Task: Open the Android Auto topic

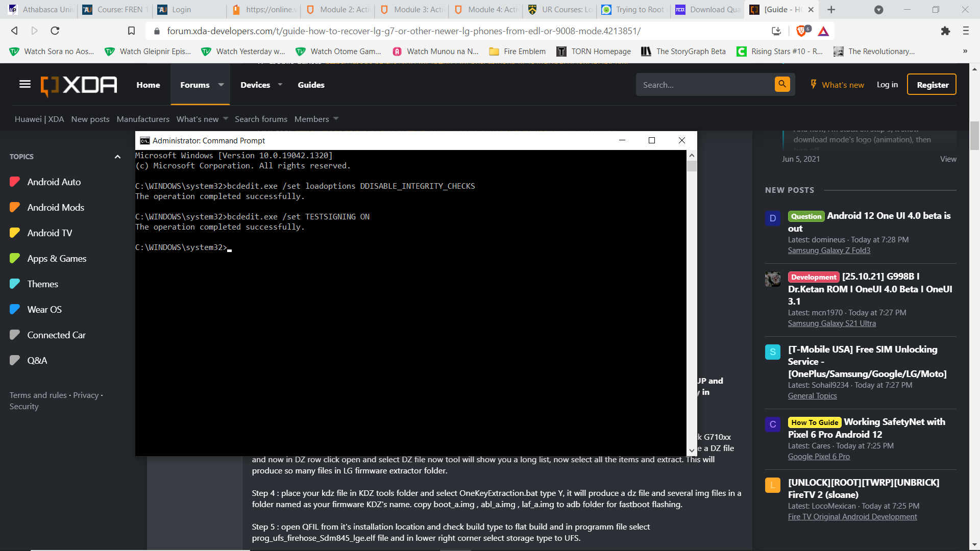Action: click(54, 182)
